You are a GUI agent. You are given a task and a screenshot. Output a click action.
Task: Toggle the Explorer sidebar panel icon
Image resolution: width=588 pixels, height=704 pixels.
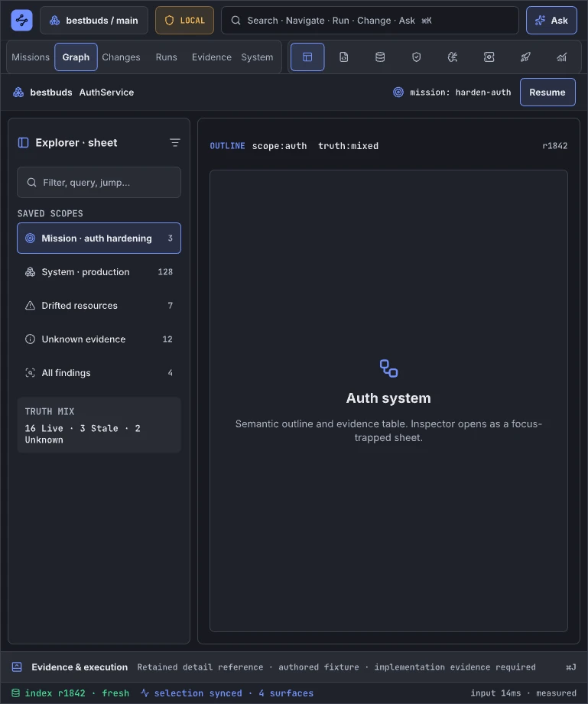(24, 143)
